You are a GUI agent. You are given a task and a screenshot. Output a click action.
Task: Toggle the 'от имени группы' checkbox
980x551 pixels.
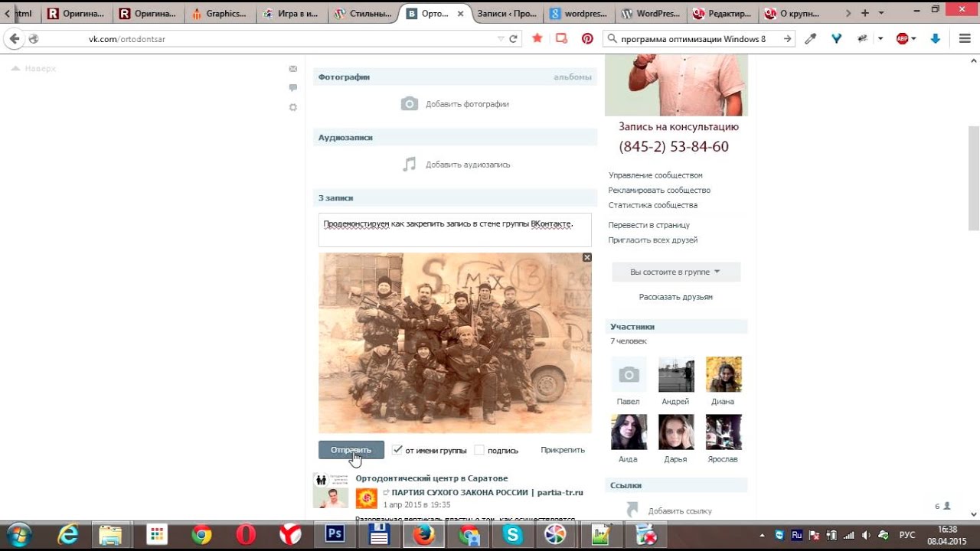click(397, 450)
